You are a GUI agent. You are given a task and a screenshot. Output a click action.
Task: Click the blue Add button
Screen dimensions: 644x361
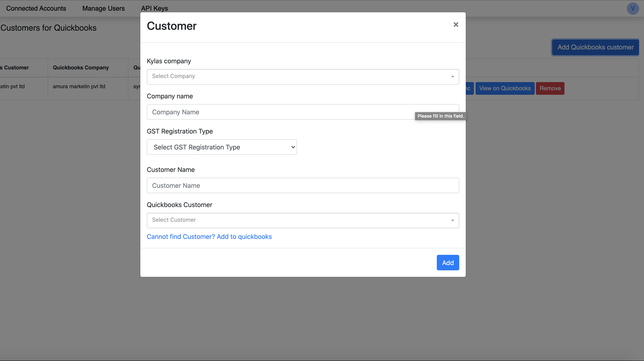point(448,263)
